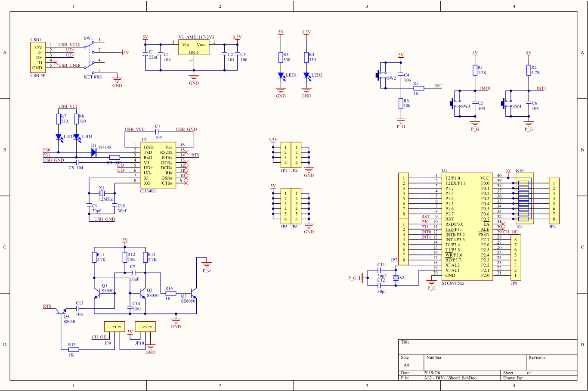Select the D1 1N4148 diode
This screenshot has height=391, width=588.
coord(93,152)
